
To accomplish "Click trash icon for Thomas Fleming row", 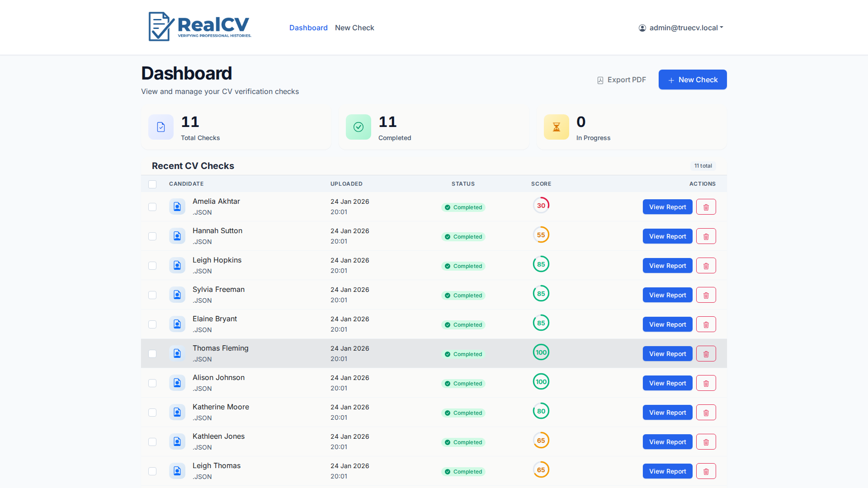I will point(706,354).
